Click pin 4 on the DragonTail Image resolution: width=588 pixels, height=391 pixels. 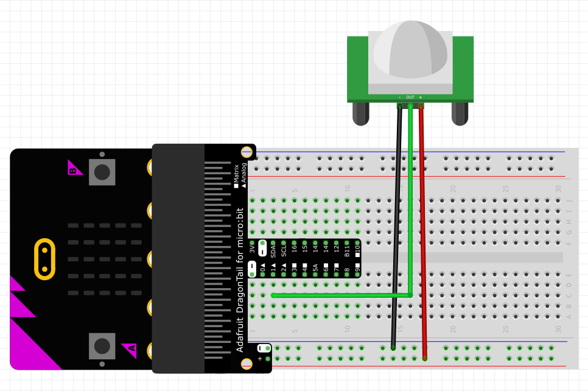click(305, 269)
